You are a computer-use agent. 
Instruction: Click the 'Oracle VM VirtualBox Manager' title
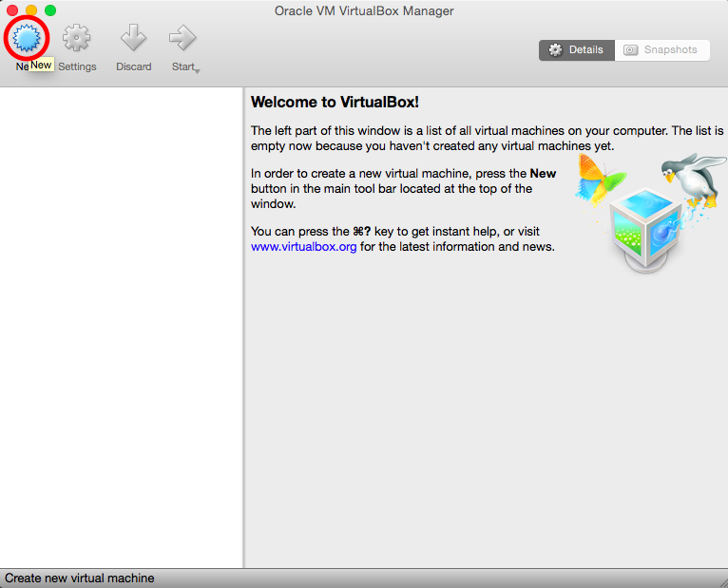tap(364, 10)
